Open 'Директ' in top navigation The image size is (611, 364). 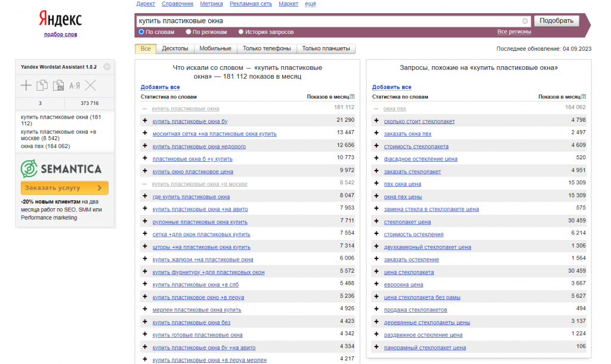(x=146, y=4)
